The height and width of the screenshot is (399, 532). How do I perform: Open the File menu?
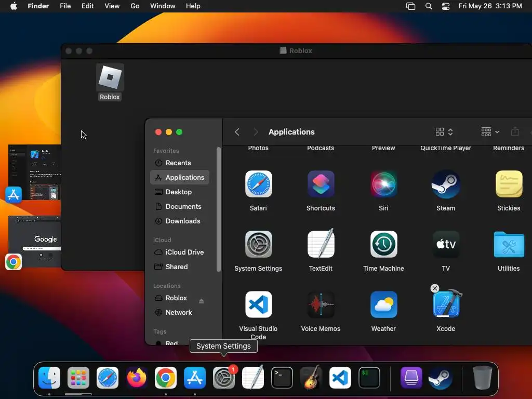point(65,6)
